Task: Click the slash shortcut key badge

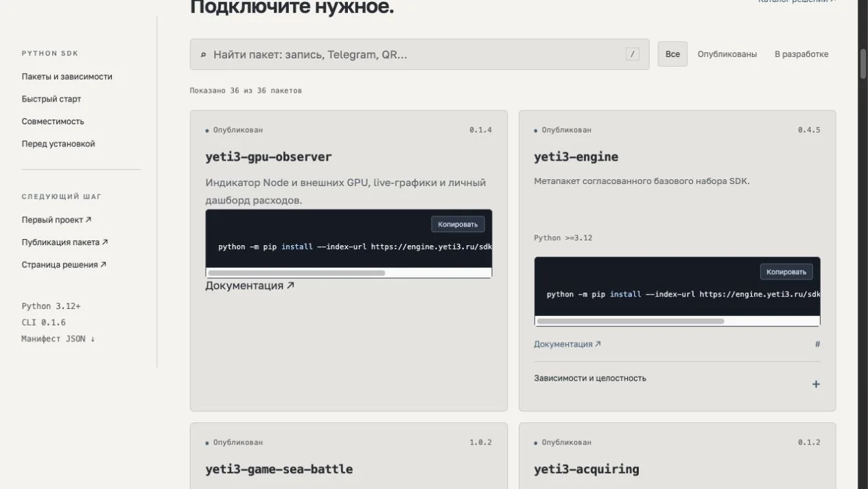Action: tap(633, 54)
